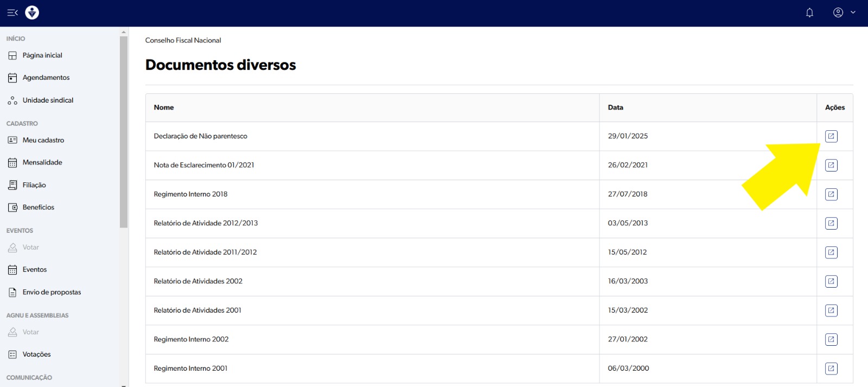Open Regimento Interno 2001 document
This screenshot has height=387, width=868.
(831, 369)
